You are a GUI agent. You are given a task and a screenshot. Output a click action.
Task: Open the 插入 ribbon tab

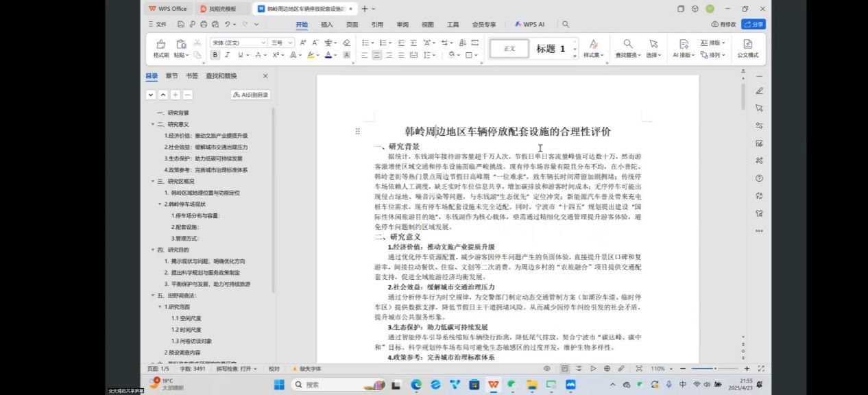[x=327, y=25]
